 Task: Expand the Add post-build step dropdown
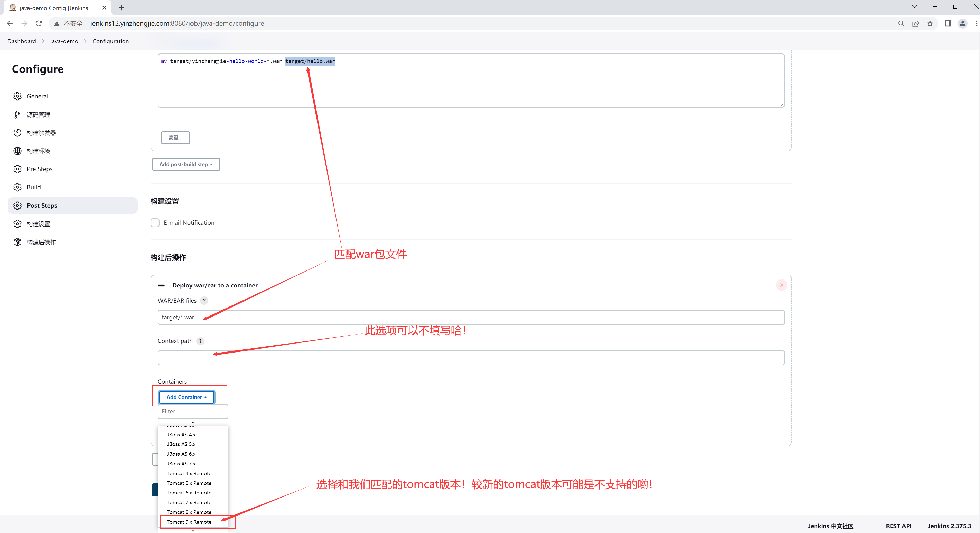tap(186, 165)
